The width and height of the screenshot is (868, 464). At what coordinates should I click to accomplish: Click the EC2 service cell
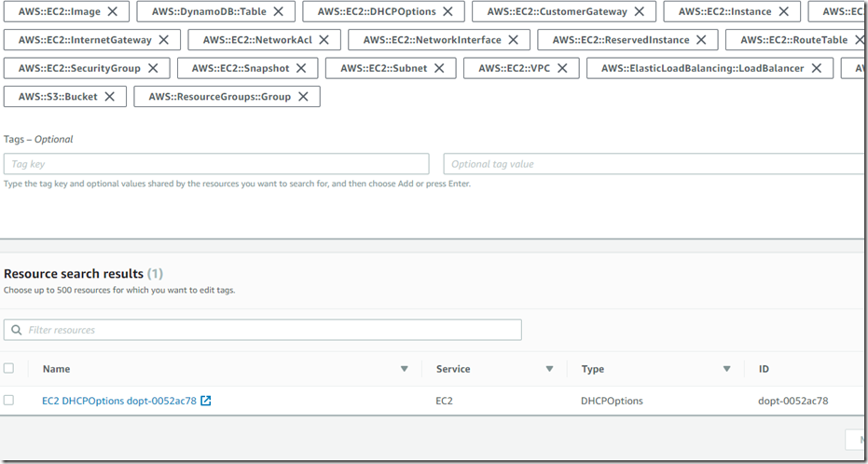click(x=444, y=401)
